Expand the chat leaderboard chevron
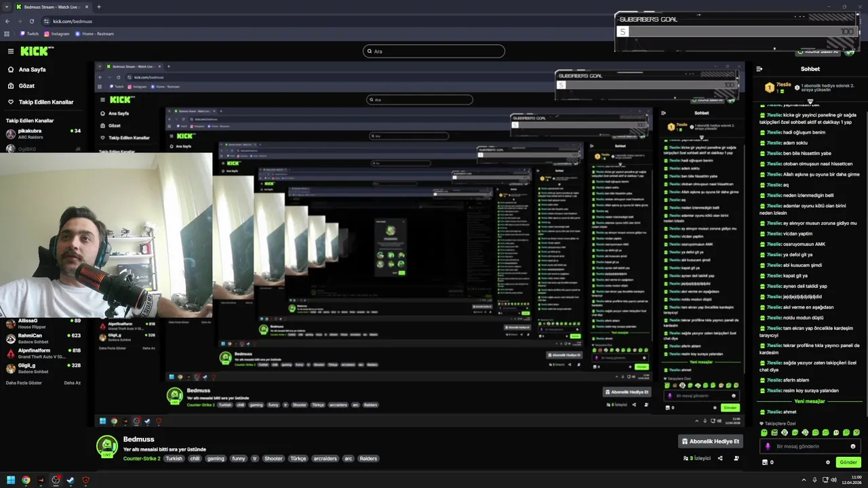868x488 pixels. pyautogui.click(x=810, y=101)
